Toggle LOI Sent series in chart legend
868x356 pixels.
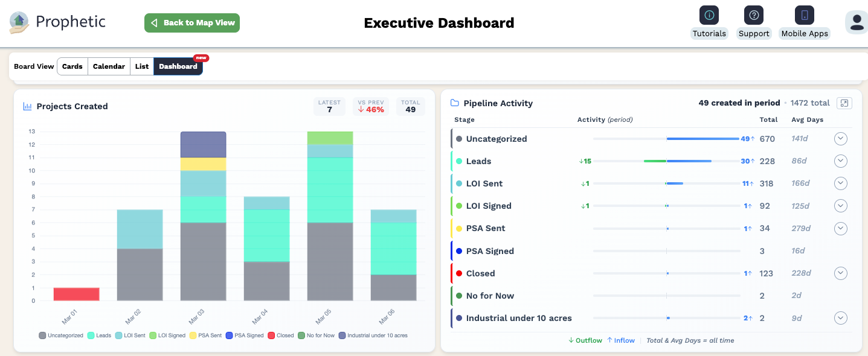(x=130, y=335)
